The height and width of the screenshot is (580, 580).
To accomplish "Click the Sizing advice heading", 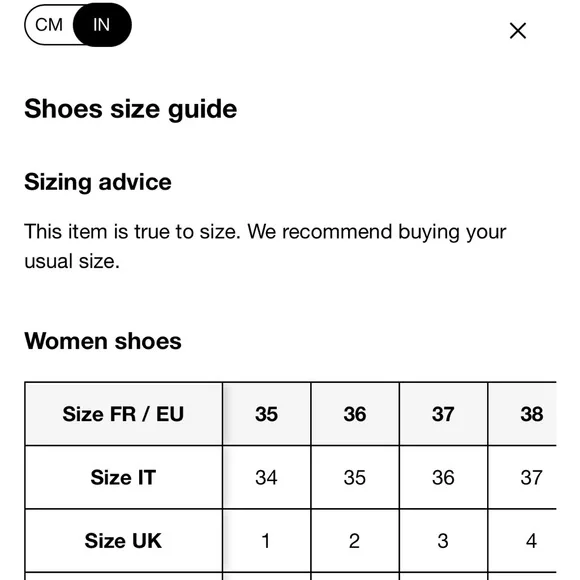I will [98, 182].
